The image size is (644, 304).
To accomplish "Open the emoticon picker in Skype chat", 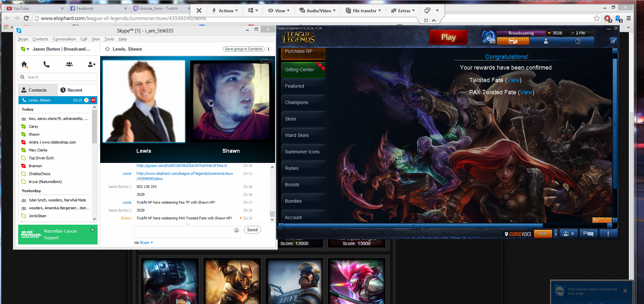I will point(237,230).
